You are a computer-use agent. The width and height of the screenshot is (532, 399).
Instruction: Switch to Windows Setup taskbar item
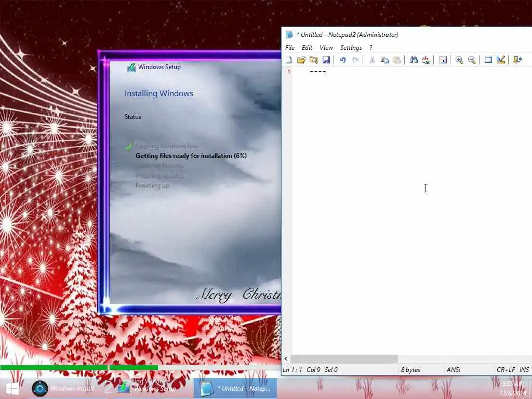[147, 388]
